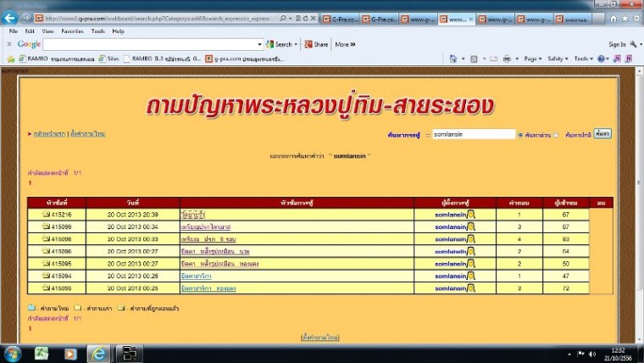This screenshot has width=644, height=363.
Task: Click the new-question link at page bottom
Action: pyautogui.click(x=320, y=338)
